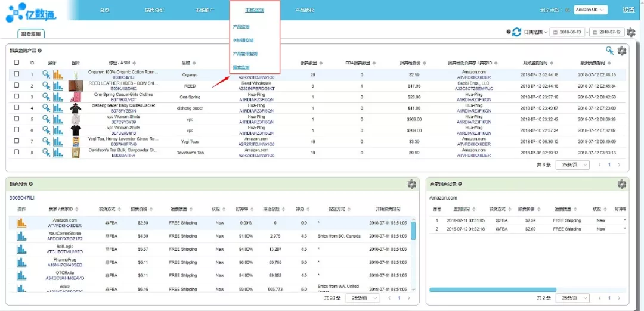Open gear settings in the top-right toolbar
This screenshot has height=311, width=644.
631,32
